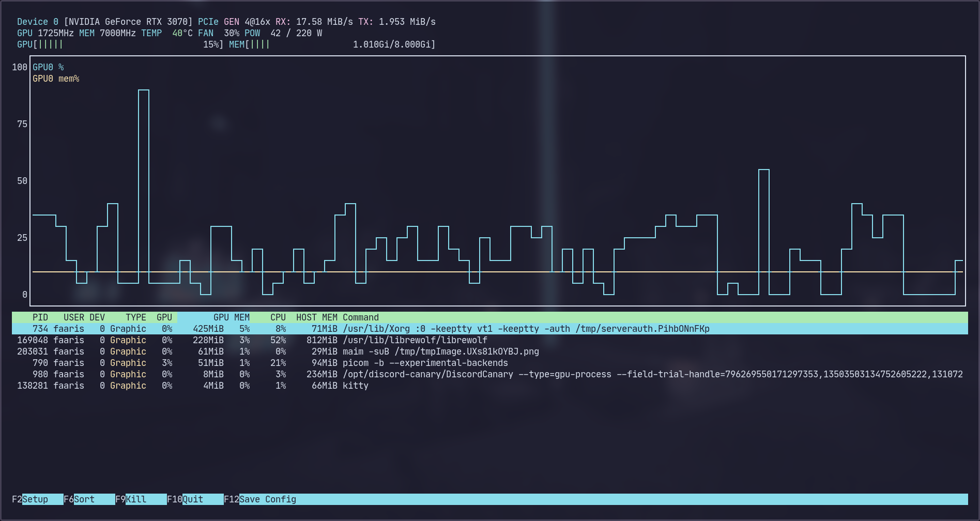980x521 pixels.
Task: Click the 3% GPU usage for picom
Action: pos(167,363)
